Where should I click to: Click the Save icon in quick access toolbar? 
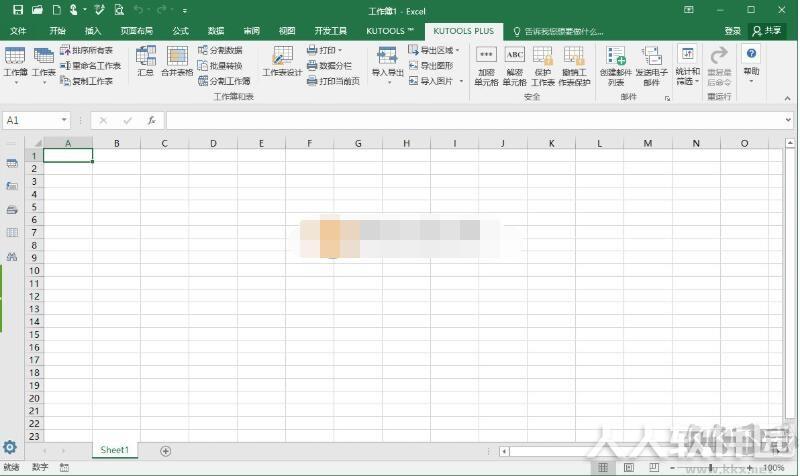(18, 10)
